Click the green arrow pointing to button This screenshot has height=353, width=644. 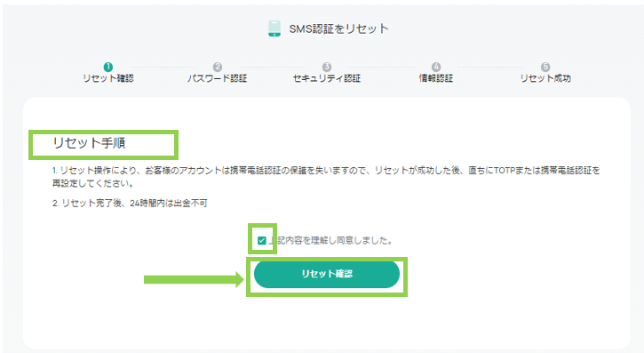[x=194, y=280]
